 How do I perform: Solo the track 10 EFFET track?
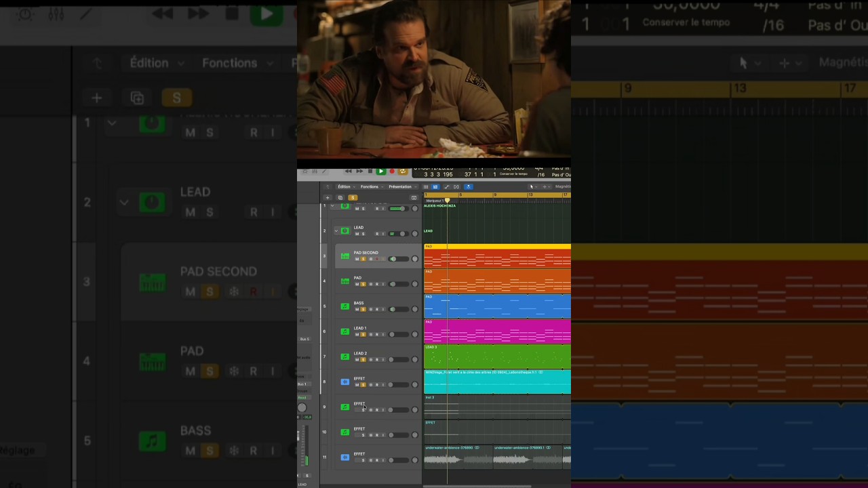(363, 435)
